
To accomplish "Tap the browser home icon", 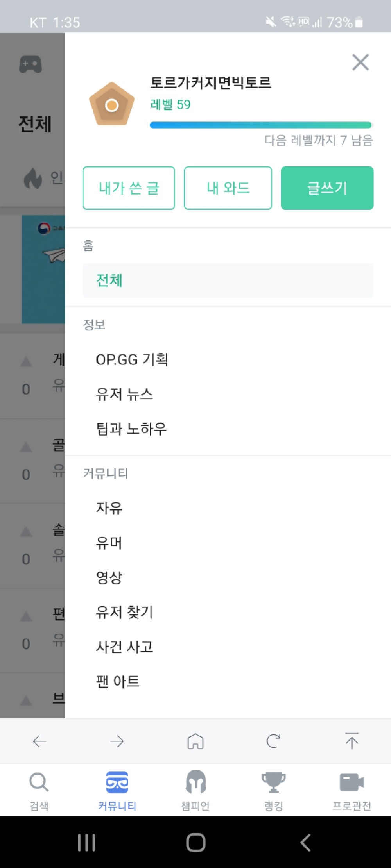I will click(x=195, y=741).
